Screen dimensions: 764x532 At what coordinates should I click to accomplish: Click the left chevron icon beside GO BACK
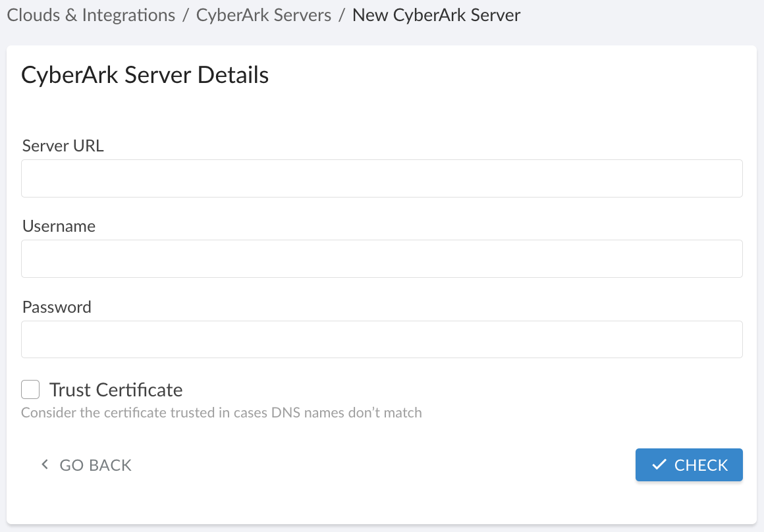[x=44, y=464]
